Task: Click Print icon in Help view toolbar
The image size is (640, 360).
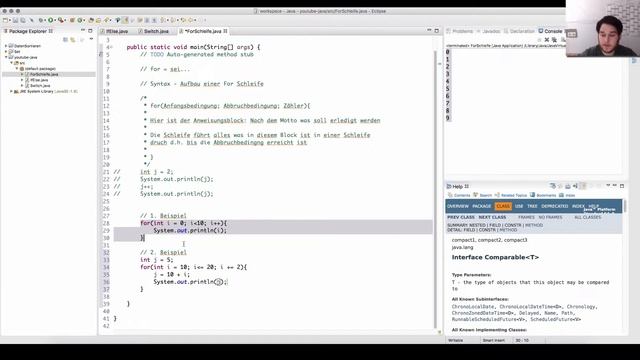Action: pyautogui.click(x=568, y=186)
